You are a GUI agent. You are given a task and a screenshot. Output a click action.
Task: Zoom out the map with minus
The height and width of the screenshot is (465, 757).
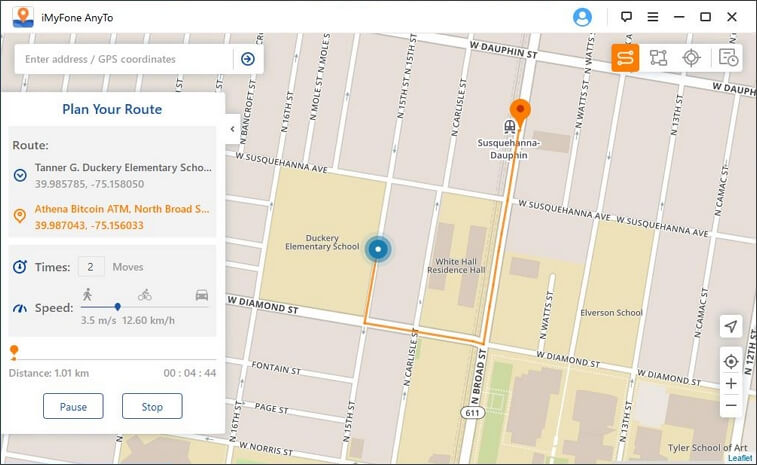click(x=731, y=405)
